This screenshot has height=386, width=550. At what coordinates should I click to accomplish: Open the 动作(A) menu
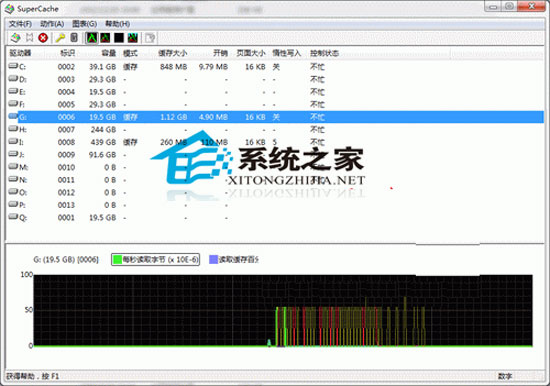pos(52,24)
